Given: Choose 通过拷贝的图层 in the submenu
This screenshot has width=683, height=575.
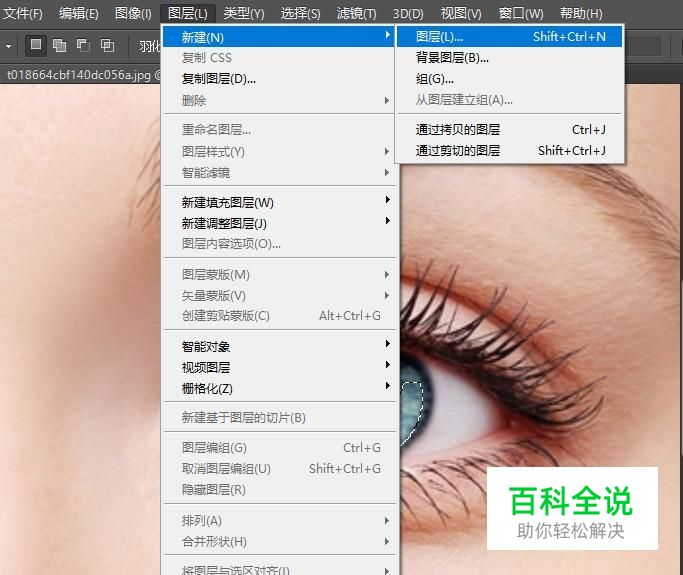Looking at the screenshot, I should [x=509, y=129].
